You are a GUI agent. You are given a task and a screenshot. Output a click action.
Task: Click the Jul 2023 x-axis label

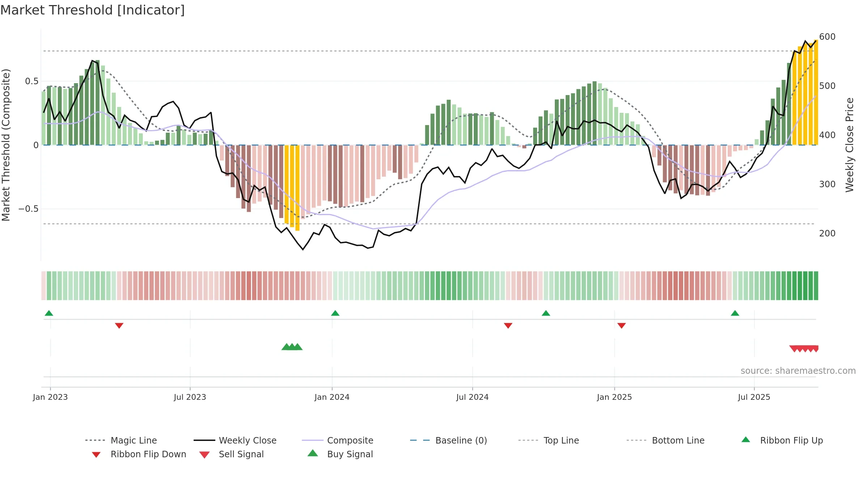tap(190, 397)
